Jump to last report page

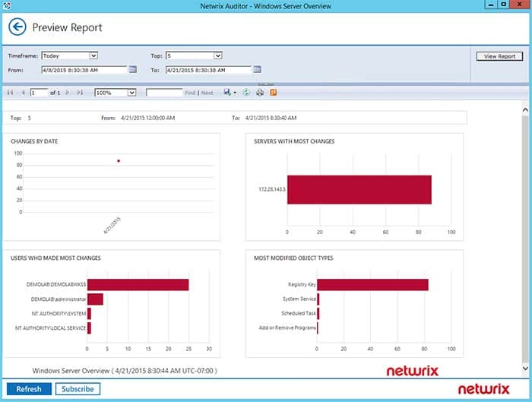click(80, 93)
